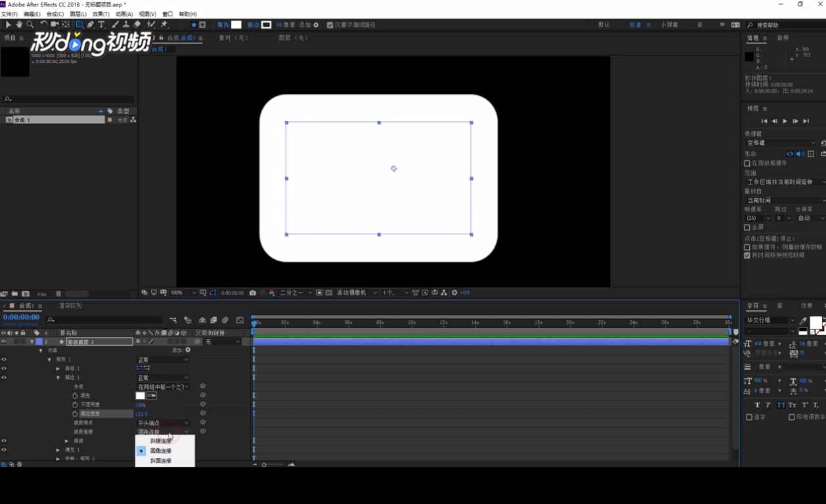Toggle if caching, play cached frames checkbox

tap(747, 247)
